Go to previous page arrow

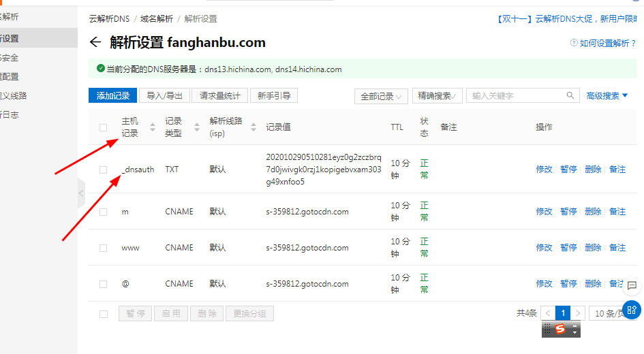548,313
